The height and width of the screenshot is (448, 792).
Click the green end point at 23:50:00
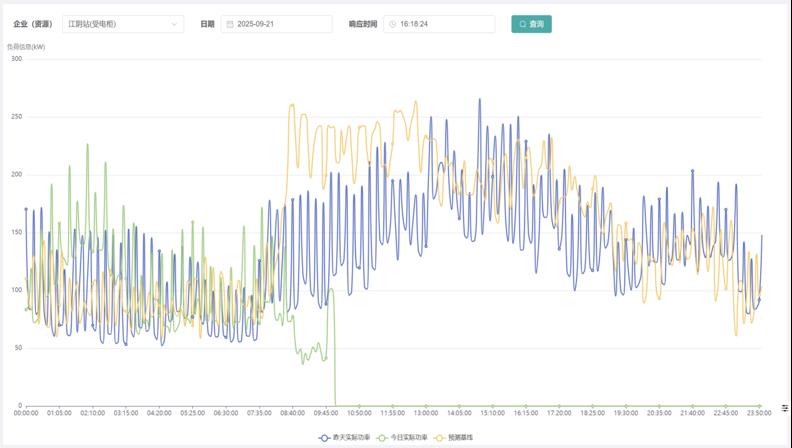(x=760, y=406)
